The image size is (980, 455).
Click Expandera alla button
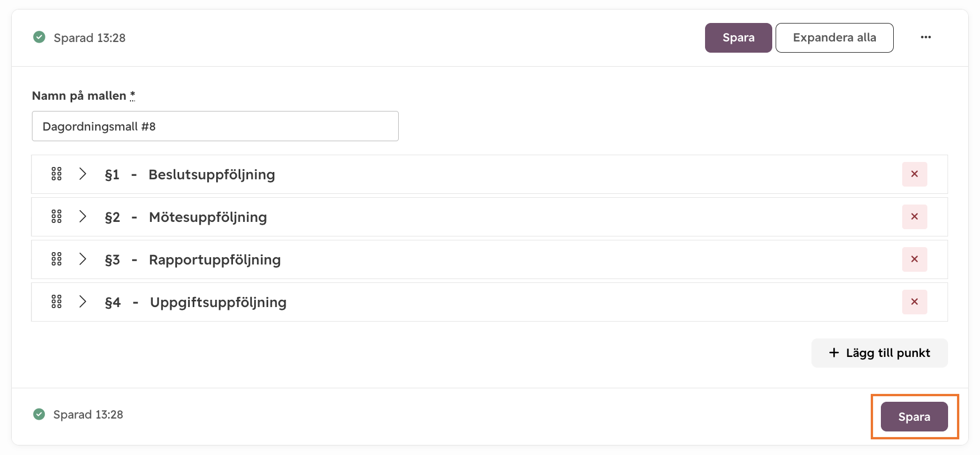click(834, 38)
